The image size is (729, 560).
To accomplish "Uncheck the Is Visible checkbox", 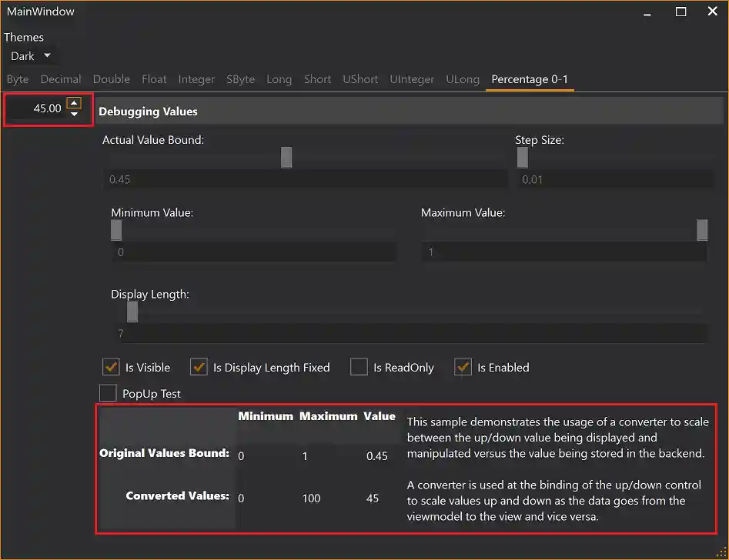I will pos(110,367).
